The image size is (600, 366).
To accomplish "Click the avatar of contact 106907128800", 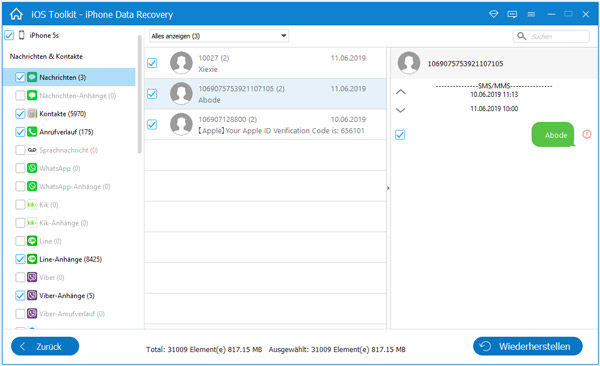I will coord(181,124).
